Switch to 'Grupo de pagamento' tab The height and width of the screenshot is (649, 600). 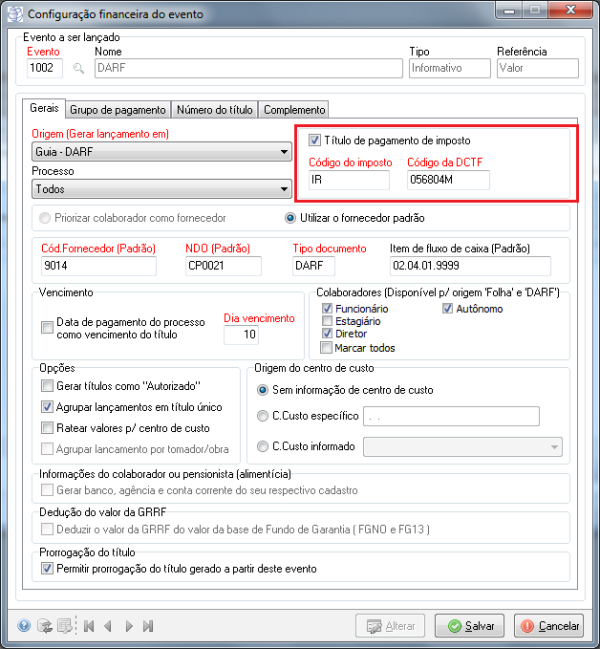coord(119,109)
